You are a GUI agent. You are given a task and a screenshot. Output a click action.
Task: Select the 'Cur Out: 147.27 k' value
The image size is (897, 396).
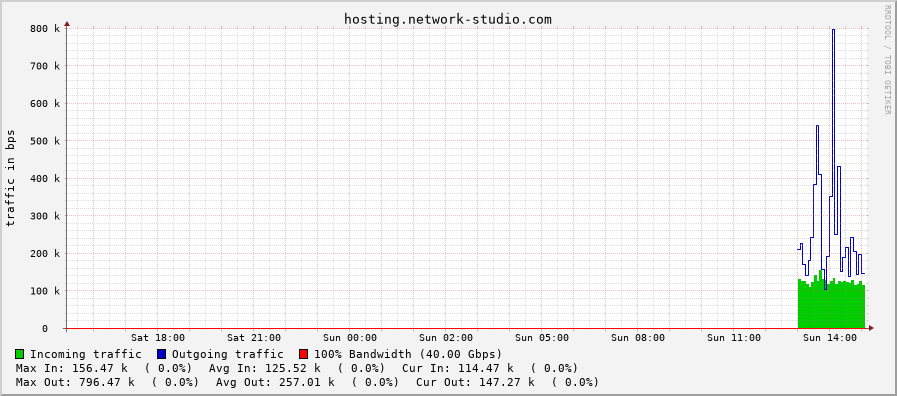(x=475, y=382)
